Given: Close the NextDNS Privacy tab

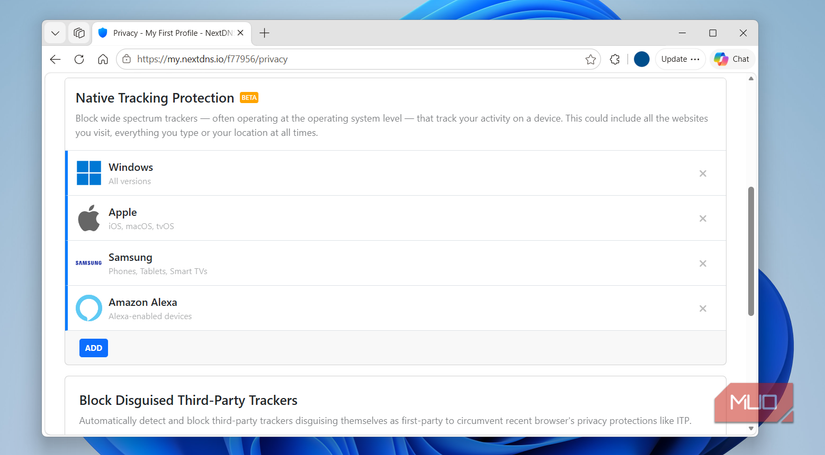Looking at the screenshot, I should click(x=240, y=33).
